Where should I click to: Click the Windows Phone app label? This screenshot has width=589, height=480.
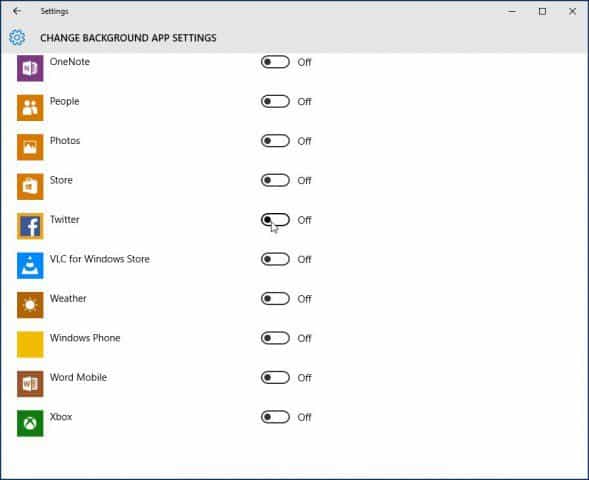[85, 338]
